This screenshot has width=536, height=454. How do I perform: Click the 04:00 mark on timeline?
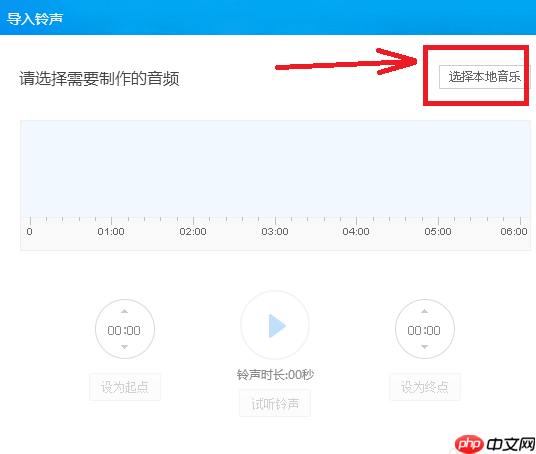[356, 231]
